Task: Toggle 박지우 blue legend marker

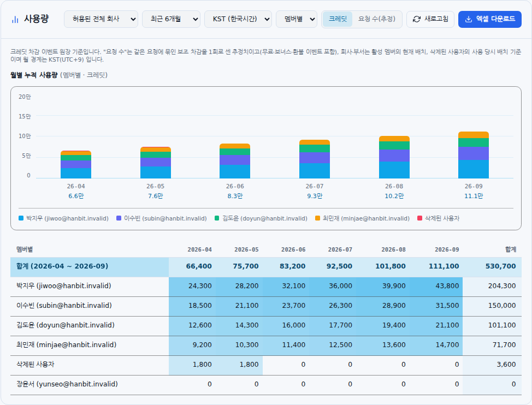Action: point(21,218)
